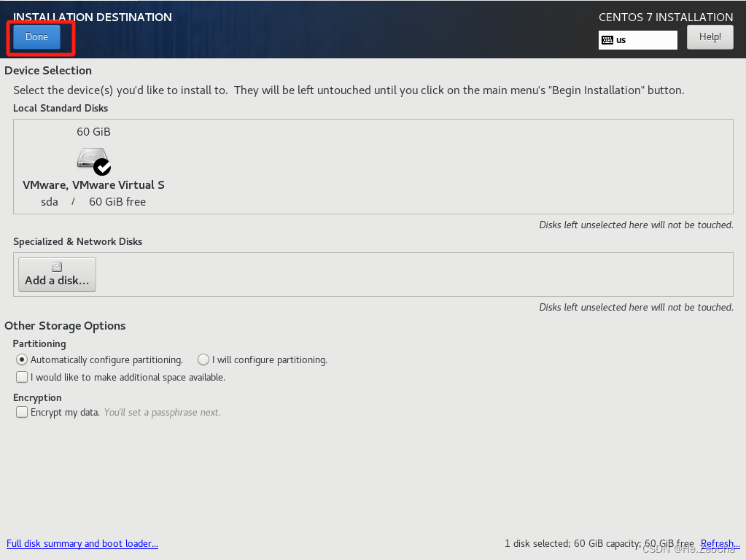Open Full disk summary and boot loader link
Screen dimensions: 746x560
pyautogui.click(x=82, y=543)
